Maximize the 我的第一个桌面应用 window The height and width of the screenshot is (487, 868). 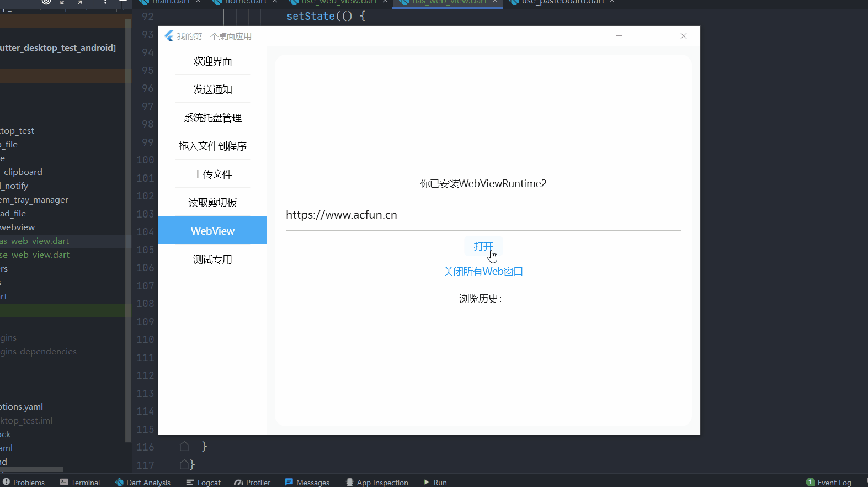651,36
